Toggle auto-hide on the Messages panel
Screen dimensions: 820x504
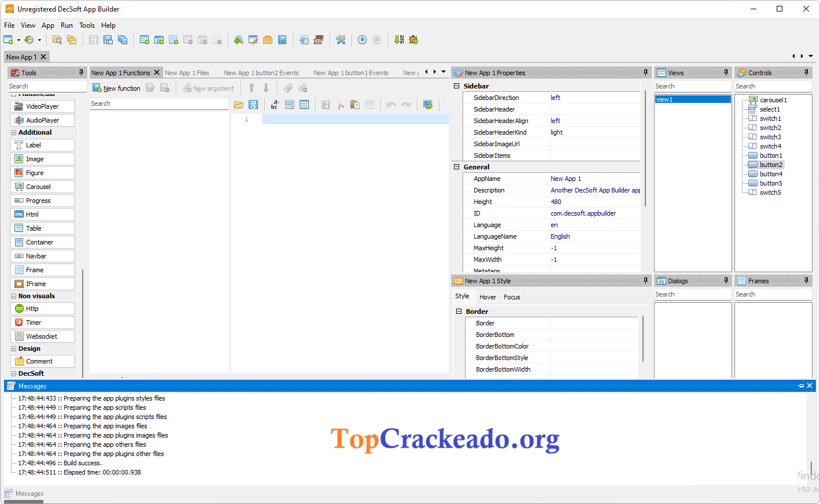coord(801,386)
